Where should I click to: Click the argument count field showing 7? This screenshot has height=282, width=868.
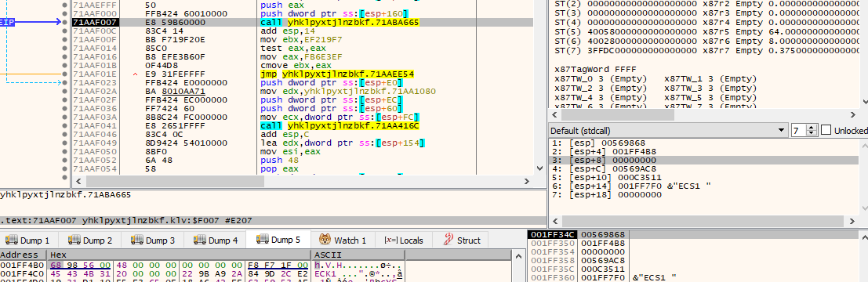click(799, 131)
